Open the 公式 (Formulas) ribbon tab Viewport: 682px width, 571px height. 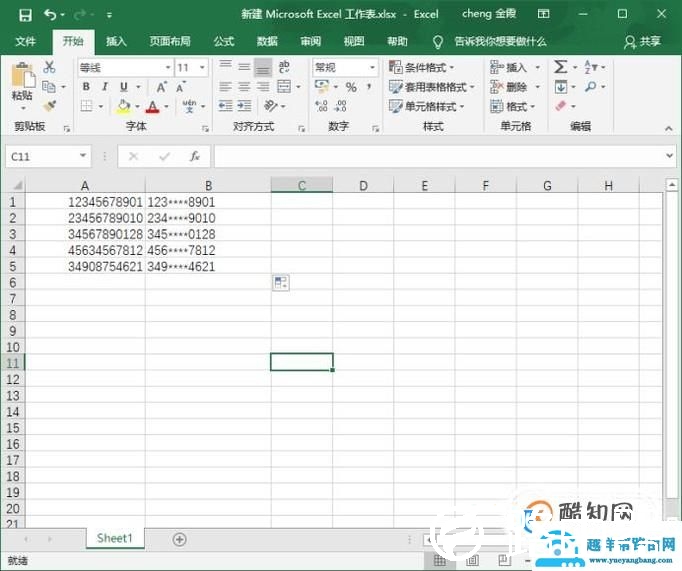[224, 42]
